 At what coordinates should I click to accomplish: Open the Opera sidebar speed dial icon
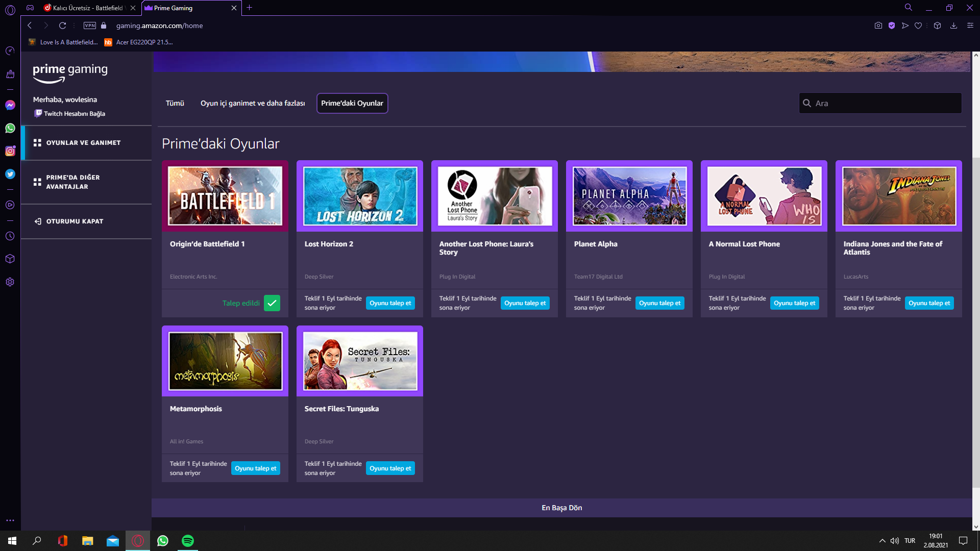tap(10, 51)
